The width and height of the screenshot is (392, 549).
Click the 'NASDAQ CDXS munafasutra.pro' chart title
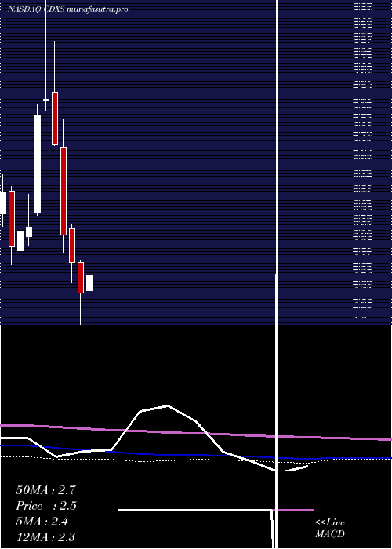[x=68, y=9]
